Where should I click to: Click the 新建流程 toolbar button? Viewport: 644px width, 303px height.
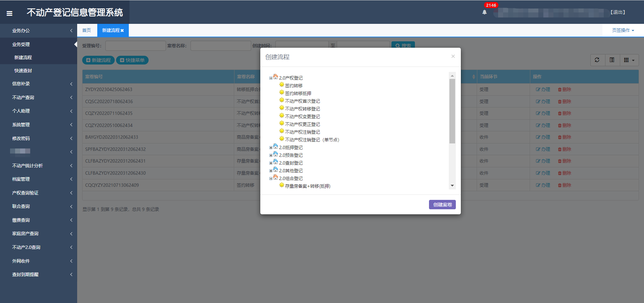98,60
